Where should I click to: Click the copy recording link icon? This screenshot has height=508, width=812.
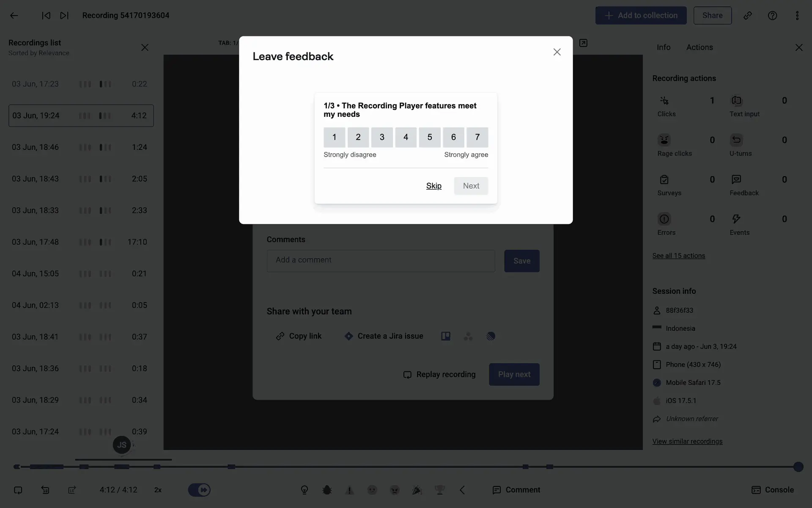click(748, 16)
